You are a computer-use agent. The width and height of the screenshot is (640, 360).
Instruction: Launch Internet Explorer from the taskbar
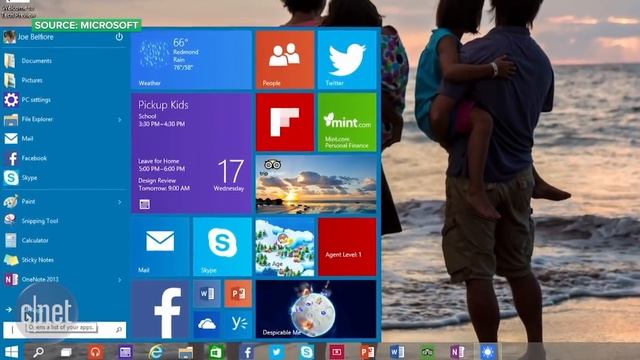coord(156,352)
